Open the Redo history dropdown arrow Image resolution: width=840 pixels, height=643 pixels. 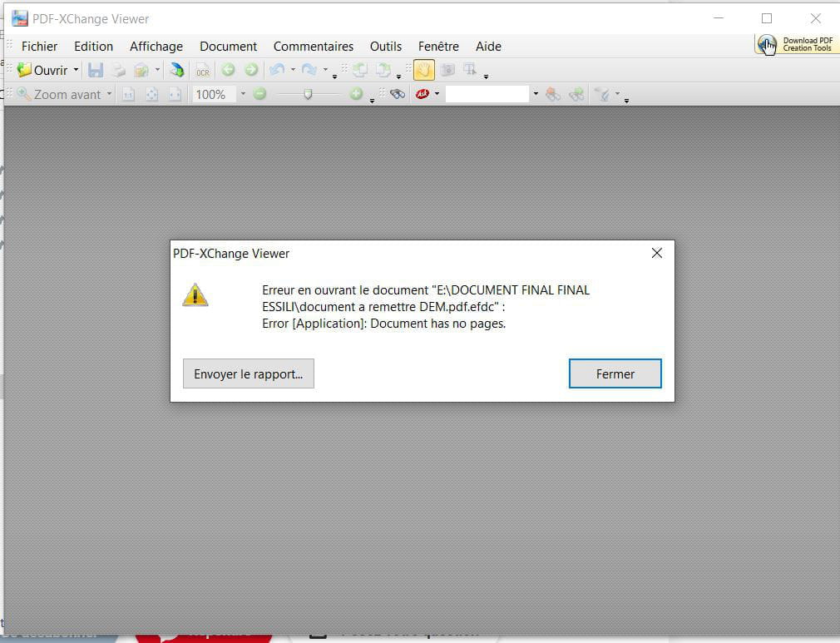(325, 70)
